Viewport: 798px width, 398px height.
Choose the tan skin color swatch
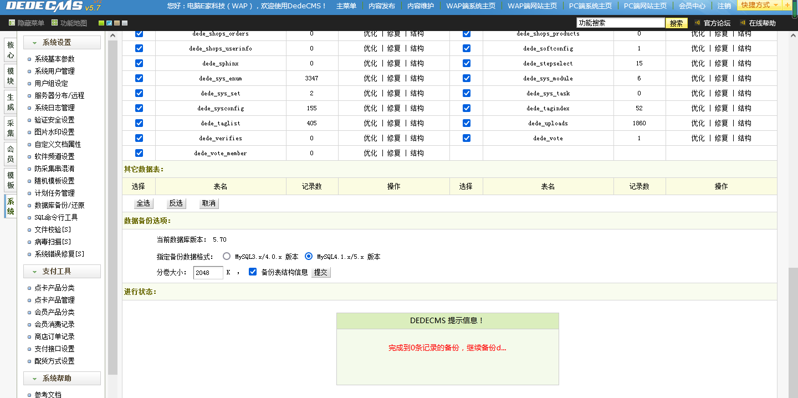click(117, 23)
